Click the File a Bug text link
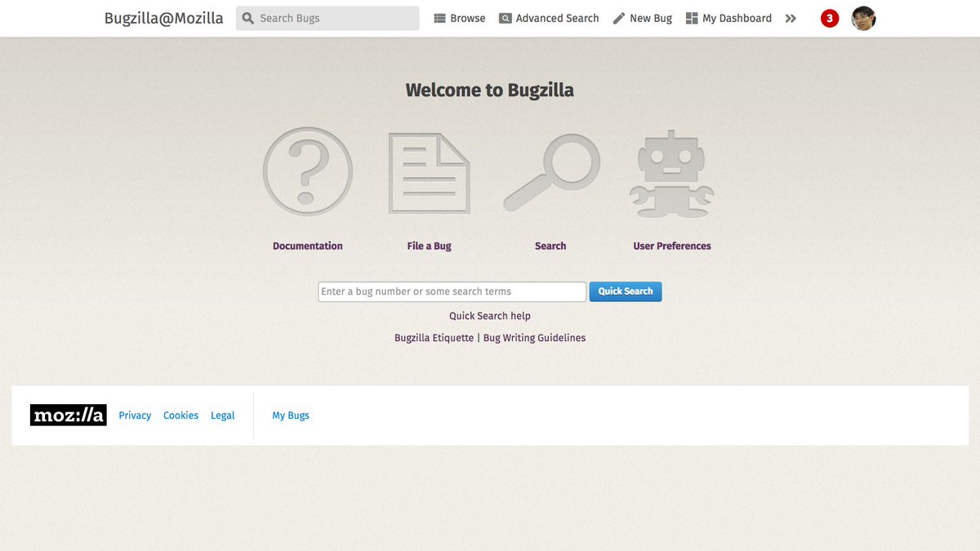Screen dimensions: 980x551 coord(430,246)
